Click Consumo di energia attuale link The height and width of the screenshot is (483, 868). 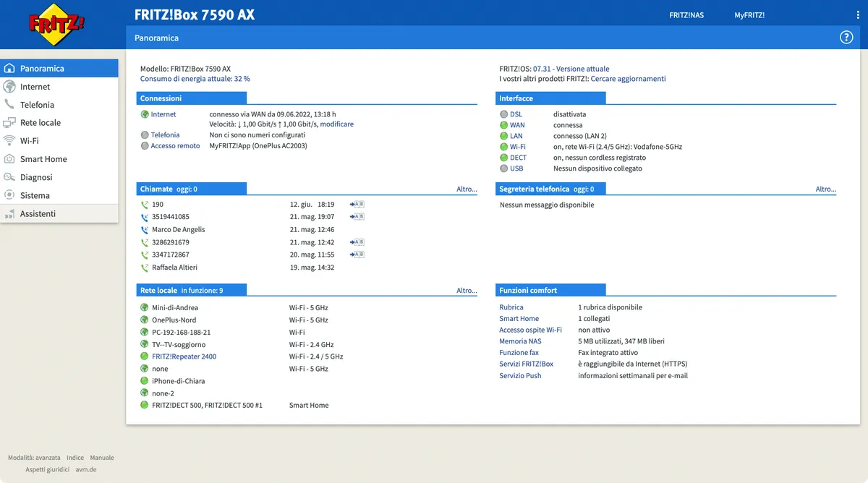point(195,79)
